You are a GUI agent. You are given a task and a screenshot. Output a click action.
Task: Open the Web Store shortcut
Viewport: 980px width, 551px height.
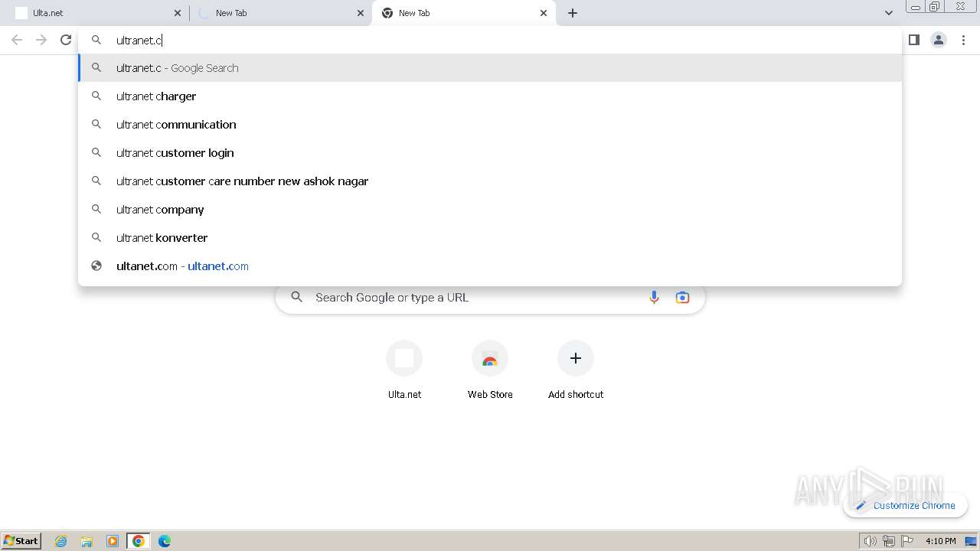pyautogui.click(x=490, y=370)
